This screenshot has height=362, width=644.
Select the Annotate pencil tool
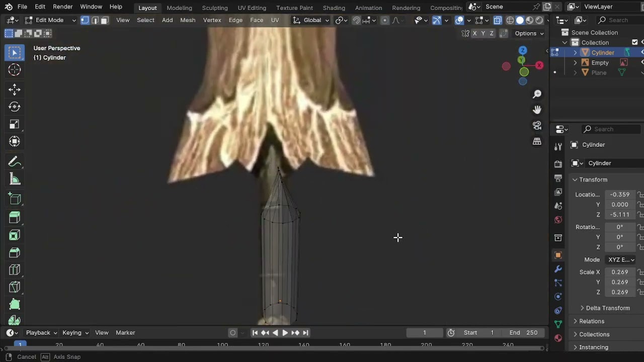click(x=15, y=162)
